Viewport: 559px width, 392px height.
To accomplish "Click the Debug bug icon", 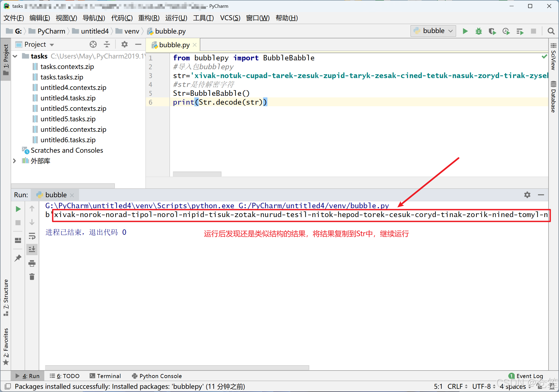I will click(x=478, y=31).
